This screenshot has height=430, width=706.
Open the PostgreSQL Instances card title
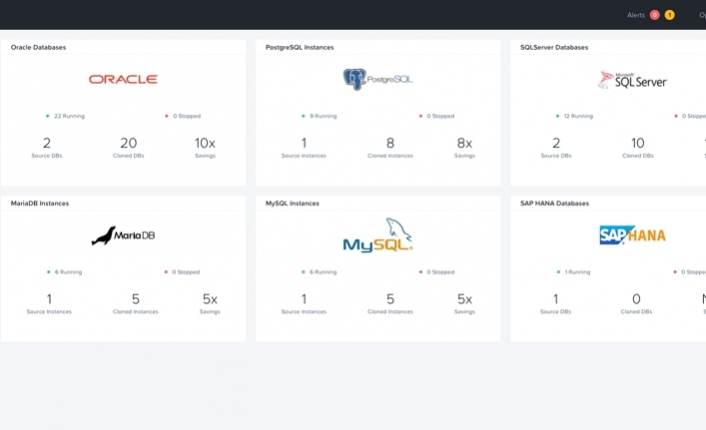(299, 47)
